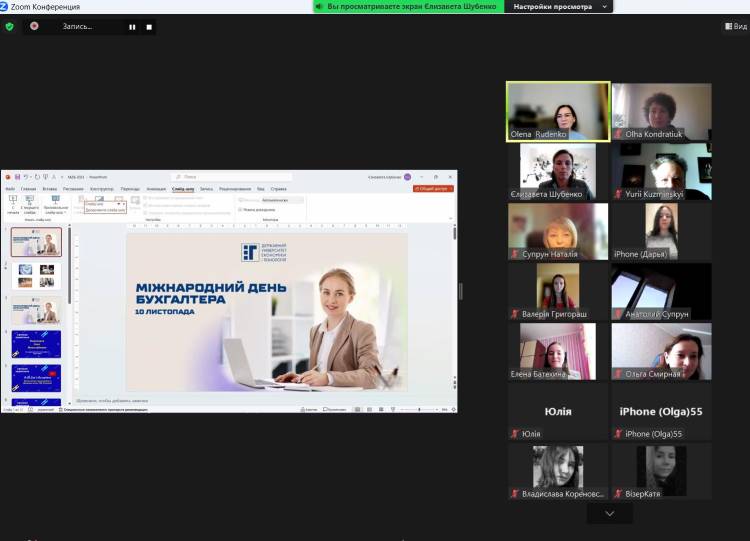This screenshot has height=541, width=750.
Task: Open the Вид layout menu
Action: [x=735, y=26]
